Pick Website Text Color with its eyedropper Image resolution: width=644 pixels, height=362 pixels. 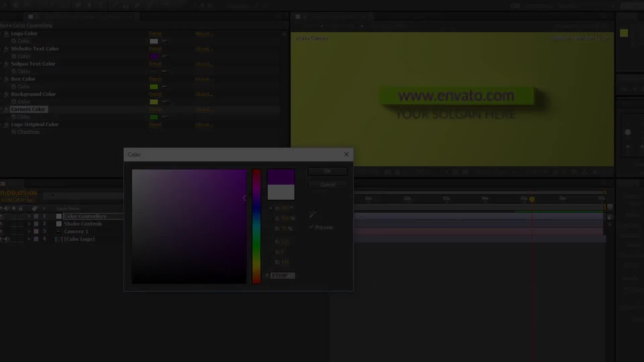[x=165, y=56]
